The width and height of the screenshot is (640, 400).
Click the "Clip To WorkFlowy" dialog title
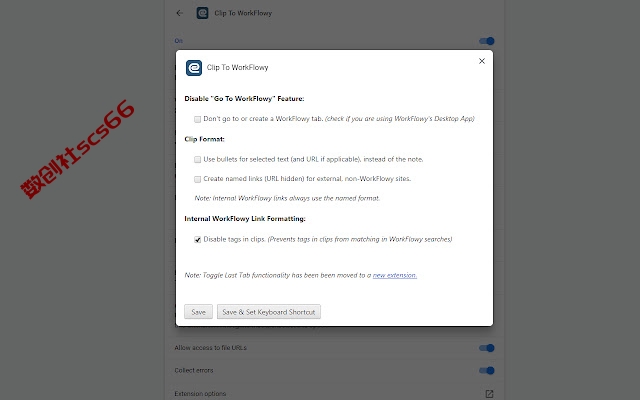pyautogui.click(x=237, y=68)
